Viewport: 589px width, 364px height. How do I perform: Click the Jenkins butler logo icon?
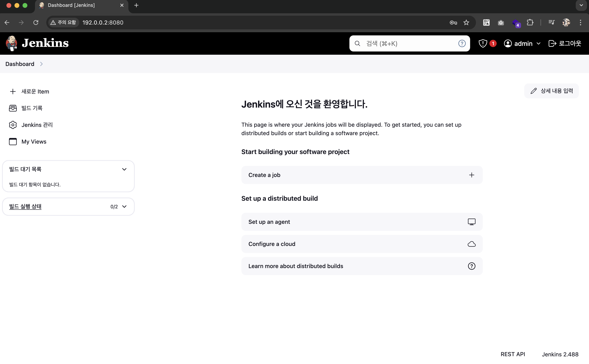(11, 43)
